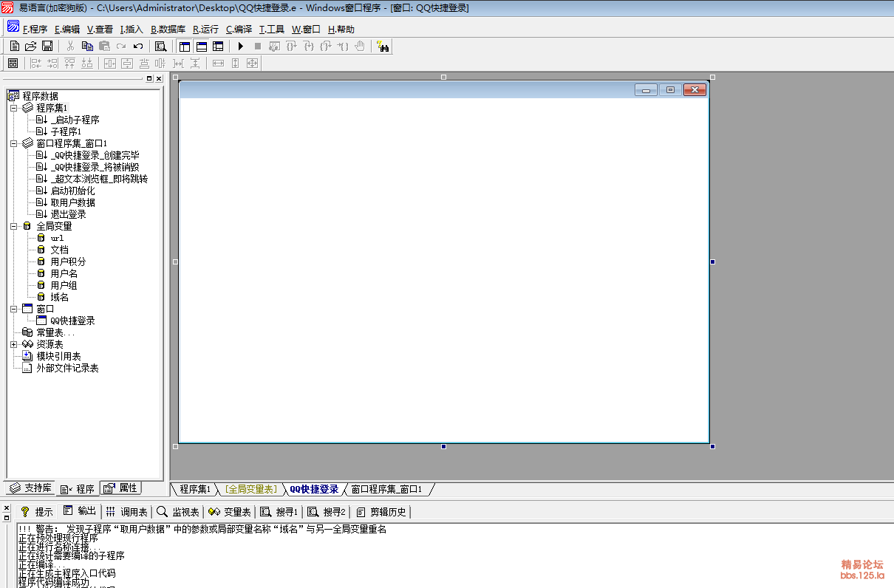The image size is (894, 588).
Task: Click the magnifier preview icon in toolbar
Action: (x=160, y=47)
